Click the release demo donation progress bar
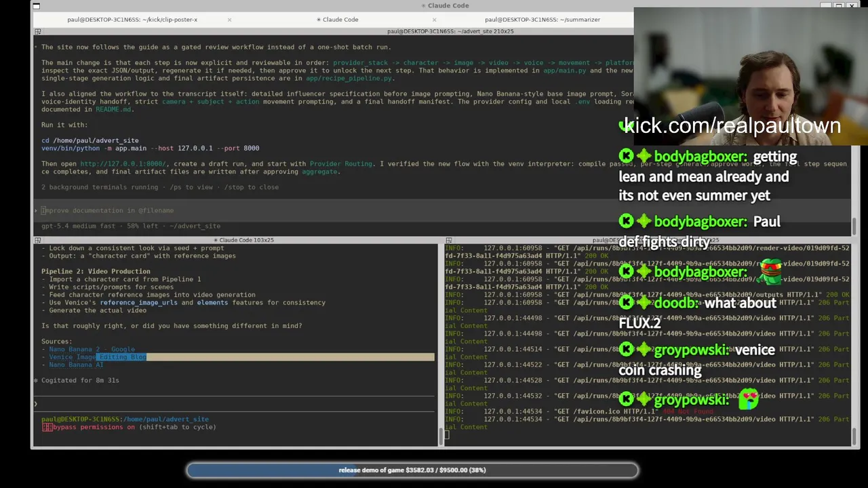 pos(412,470)
